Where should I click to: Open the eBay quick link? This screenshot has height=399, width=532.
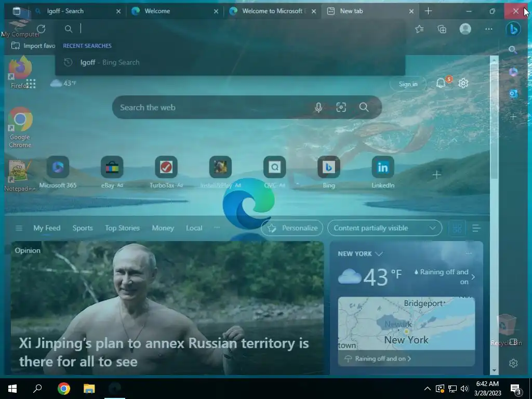pyautogui.click(x=112, y=172)
